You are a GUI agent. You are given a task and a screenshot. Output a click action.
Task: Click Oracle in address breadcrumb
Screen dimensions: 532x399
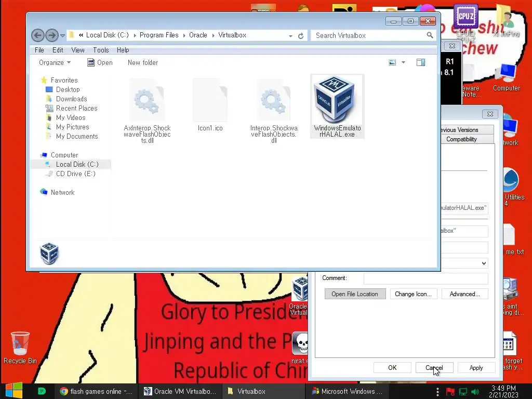pos(198,35)
